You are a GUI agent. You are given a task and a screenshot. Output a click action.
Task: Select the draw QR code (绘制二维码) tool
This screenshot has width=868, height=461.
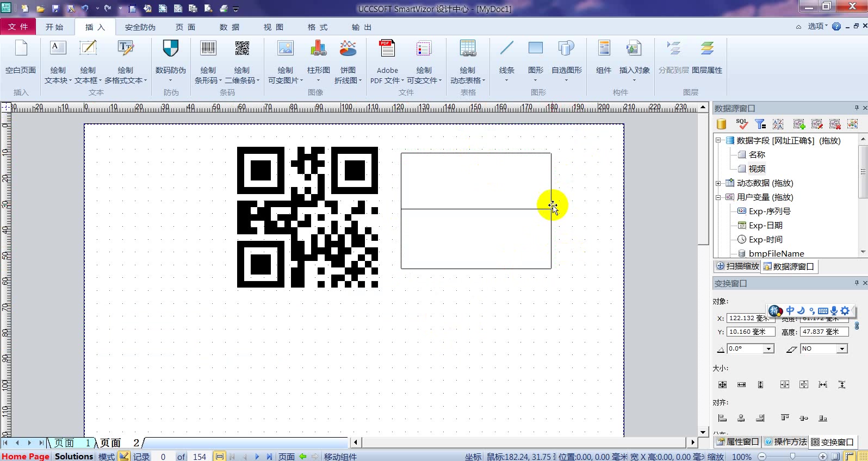[x=242, y=61]
